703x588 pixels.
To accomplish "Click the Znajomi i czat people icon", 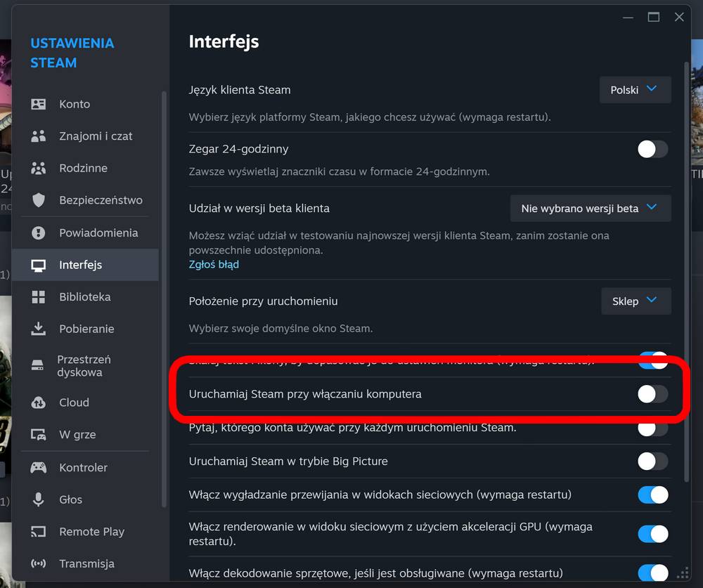I will coord(38,136).
